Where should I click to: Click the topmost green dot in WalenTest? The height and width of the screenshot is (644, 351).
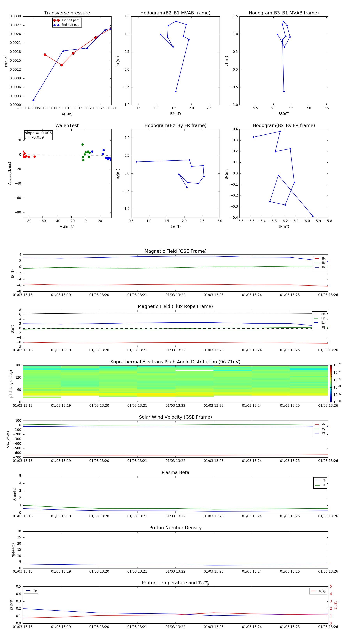82,144
